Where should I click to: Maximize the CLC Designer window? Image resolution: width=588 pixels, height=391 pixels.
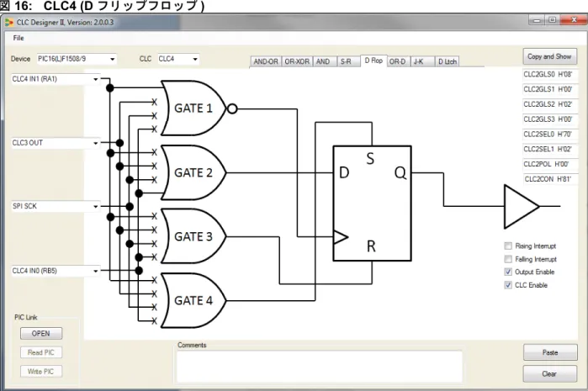tap(552, 20)
